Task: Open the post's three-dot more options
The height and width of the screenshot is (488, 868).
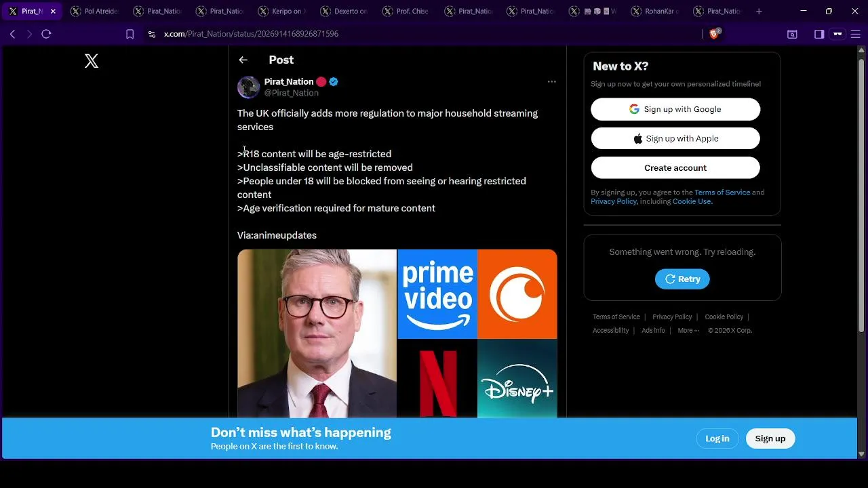Action: tap(551, 81)
